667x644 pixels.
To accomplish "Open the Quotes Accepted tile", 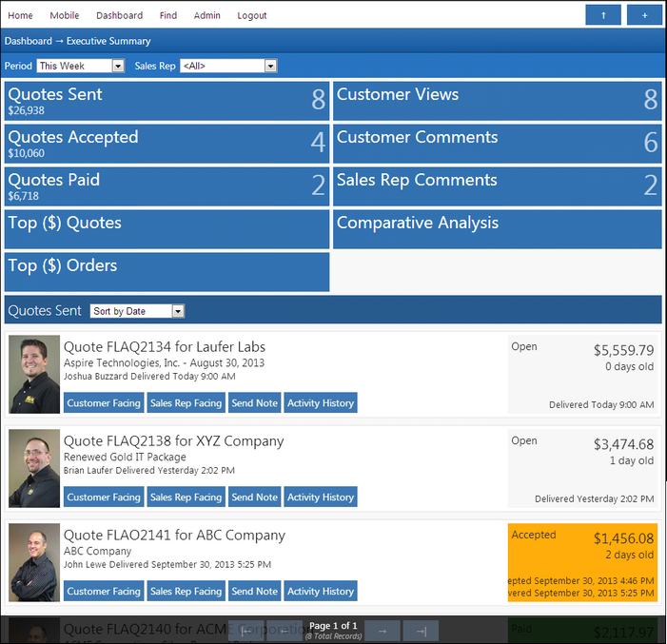I will [x=167, y=144].
